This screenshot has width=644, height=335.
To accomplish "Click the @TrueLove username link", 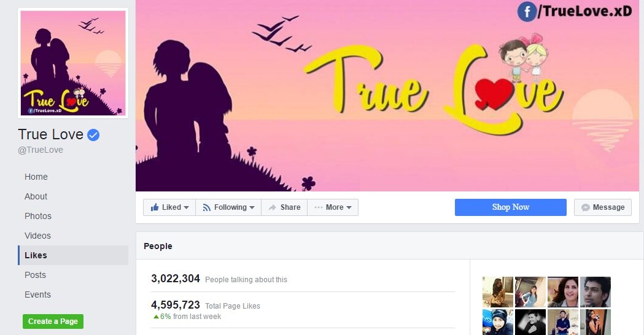I will click(x=41, y=150).
